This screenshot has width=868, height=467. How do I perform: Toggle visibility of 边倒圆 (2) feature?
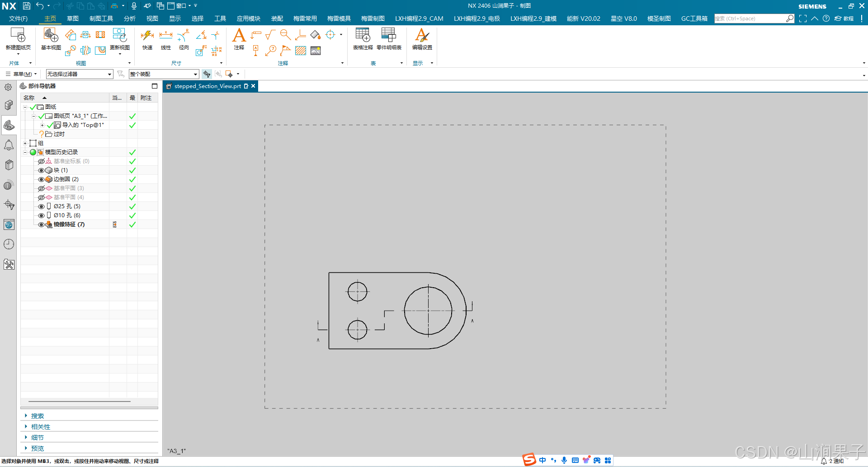pos(41,179)
